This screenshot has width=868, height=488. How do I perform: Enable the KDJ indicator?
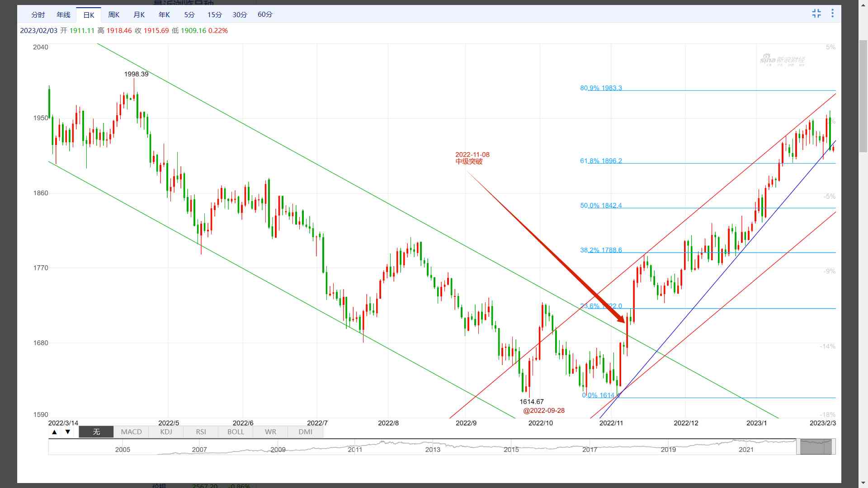pos(166,432)
